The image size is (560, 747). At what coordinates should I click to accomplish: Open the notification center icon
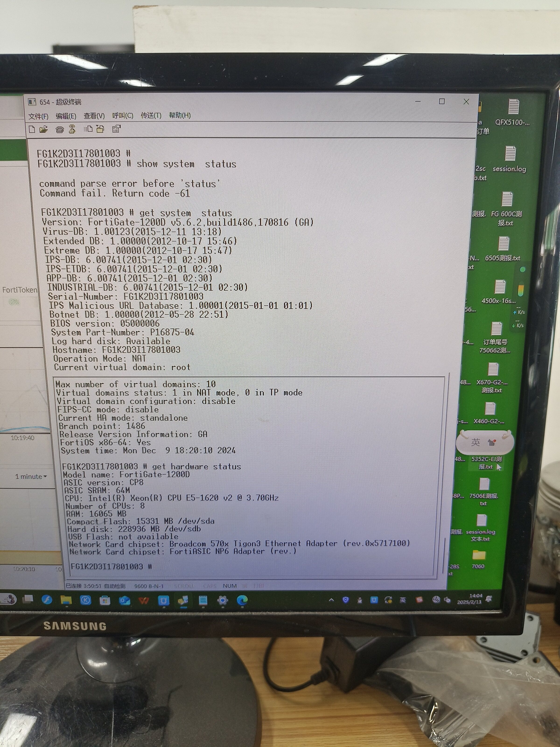(x=489, y=598)
